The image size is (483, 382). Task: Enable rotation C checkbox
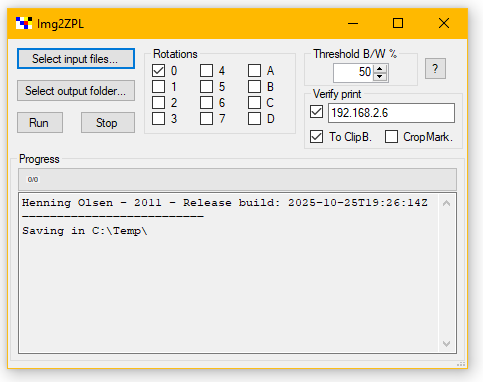(255, 103)
